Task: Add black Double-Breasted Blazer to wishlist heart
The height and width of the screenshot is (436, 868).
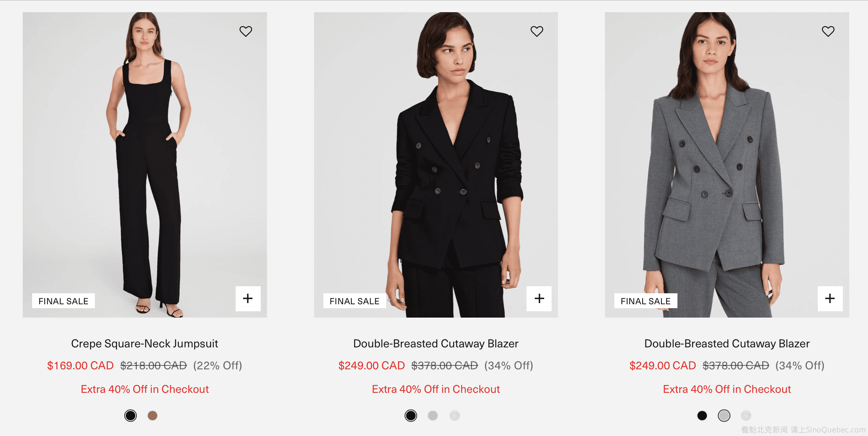Action: (x=537, y=31)
